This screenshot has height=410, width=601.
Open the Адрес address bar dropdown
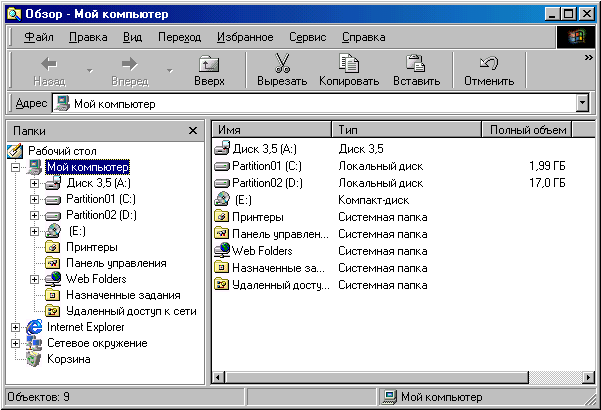[x=583, y=103]
